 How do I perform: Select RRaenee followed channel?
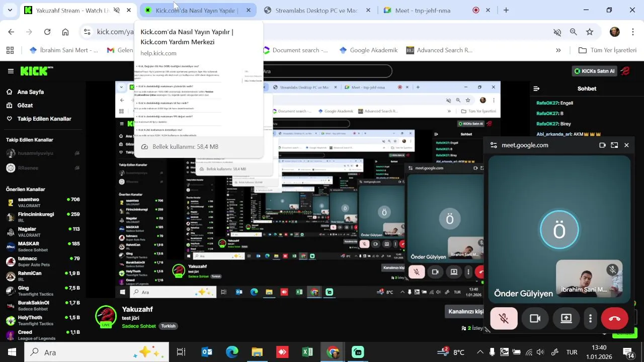(x=42, y=168)
